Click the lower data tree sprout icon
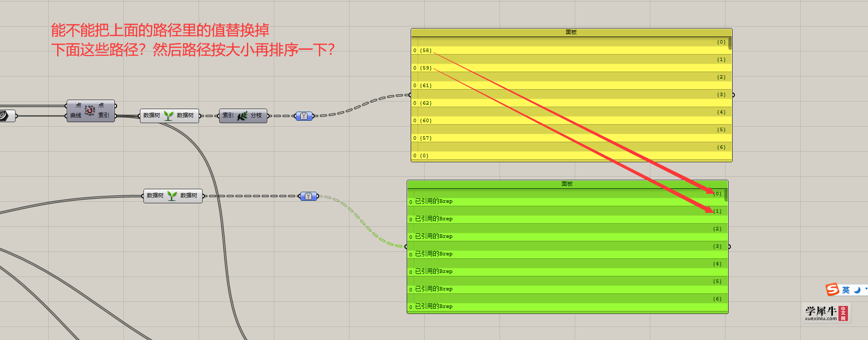Viewport: 868px width, 340px height. 172,196
